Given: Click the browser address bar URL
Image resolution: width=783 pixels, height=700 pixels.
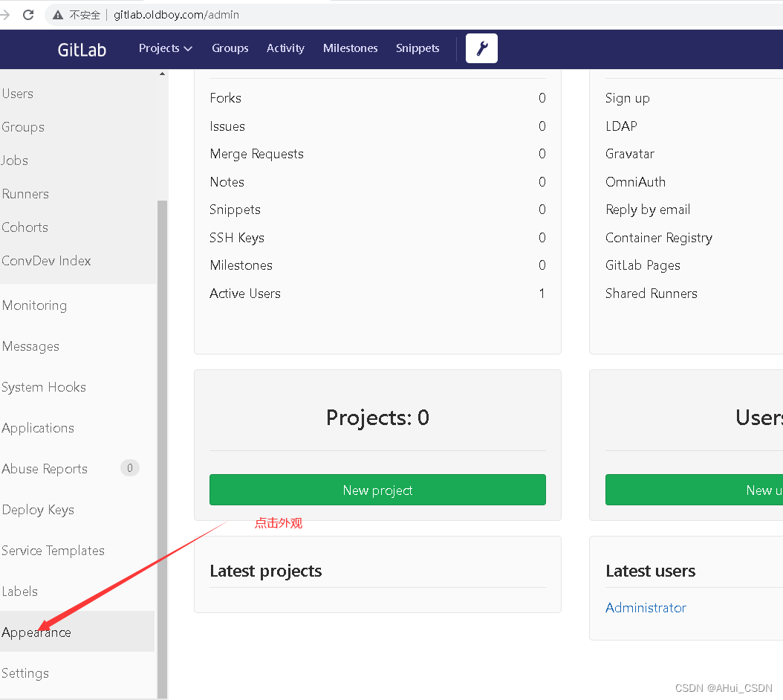Looking at the screenshot, I should coord(176,15).
